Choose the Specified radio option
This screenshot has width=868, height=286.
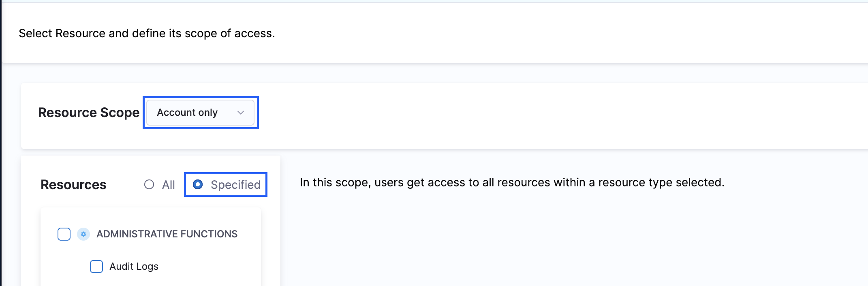(198, 185)
